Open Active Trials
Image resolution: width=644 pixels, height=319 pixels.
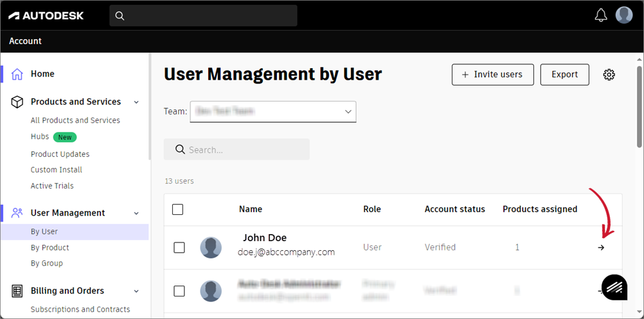tap(52, 186)
